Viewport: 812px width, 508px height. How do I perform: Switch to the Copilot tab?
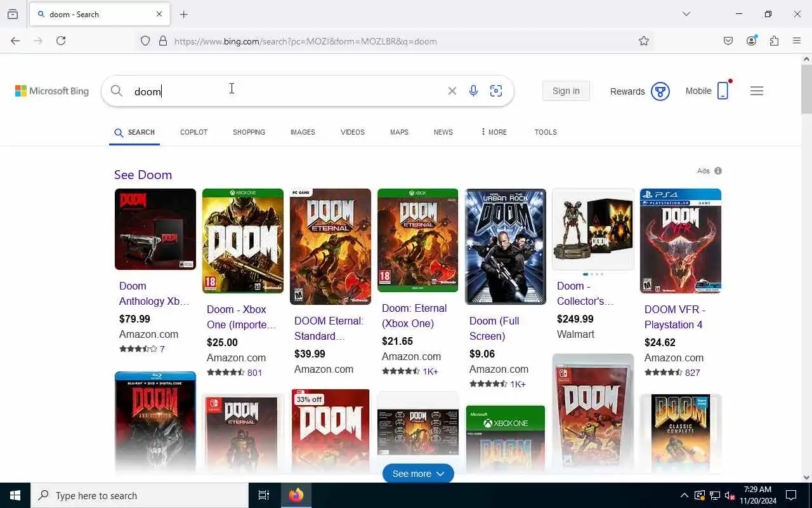[193, 132]
